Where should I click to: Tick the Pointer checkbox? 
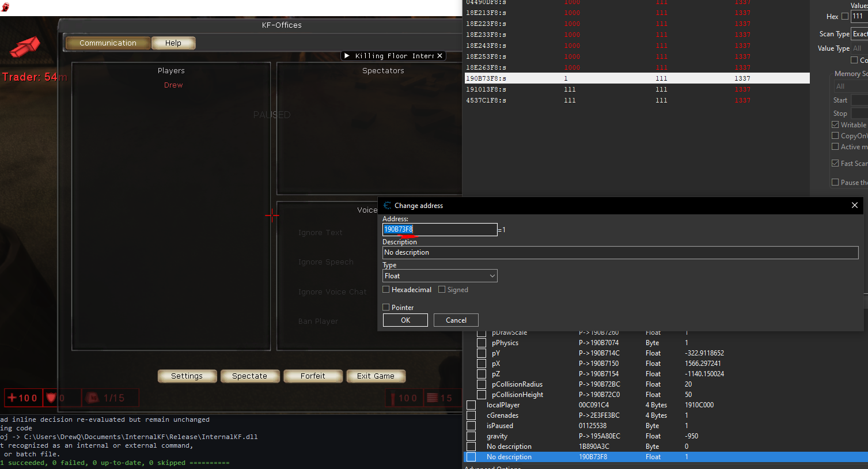click(386, 308)
